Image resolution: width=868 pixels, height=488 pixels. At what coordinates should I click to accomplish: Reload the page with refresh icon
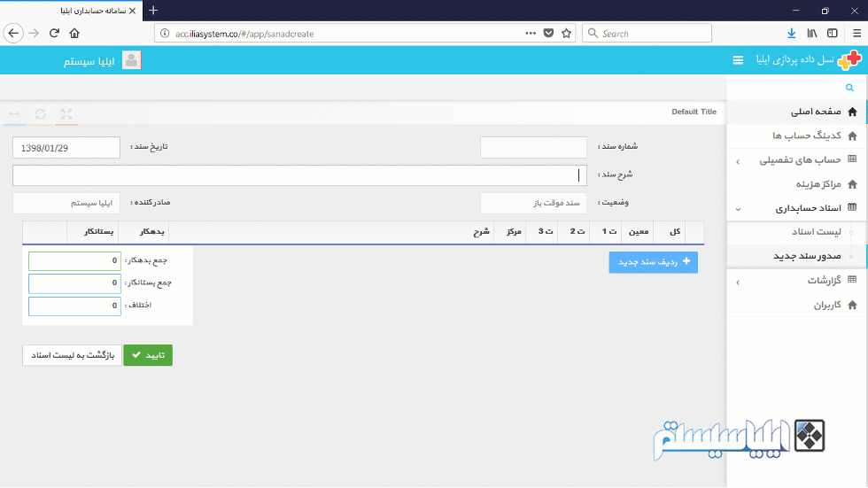(x=54, y=33)
